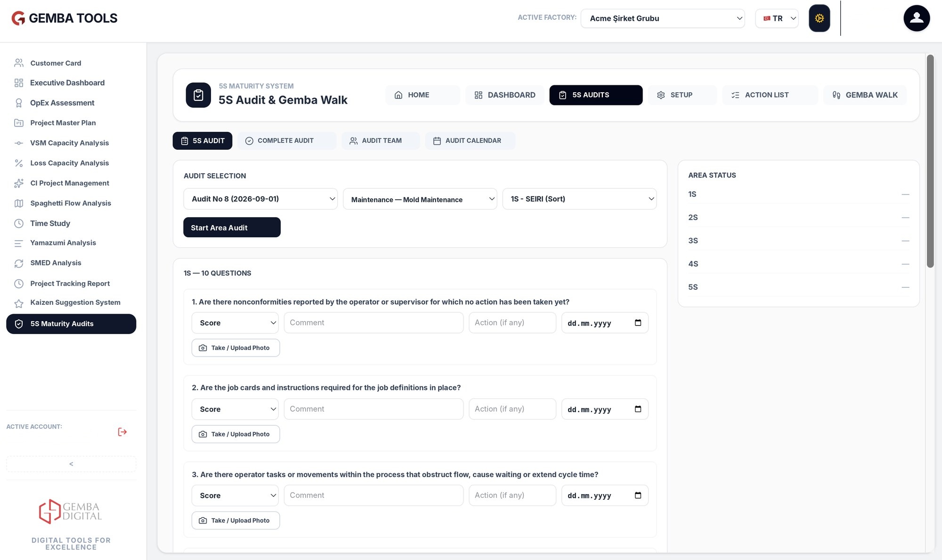
Task: Click the 5S Audit clipboard header icon
Action: (x=198, y=95)
